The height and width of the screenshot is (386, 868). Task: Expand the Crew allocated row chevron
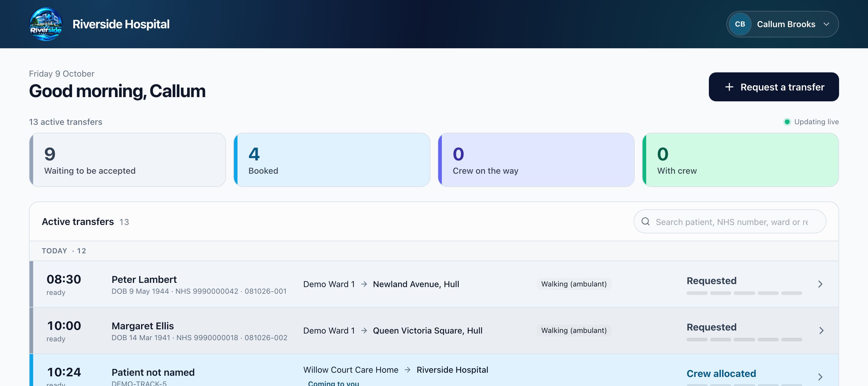(x=820, y=377)
